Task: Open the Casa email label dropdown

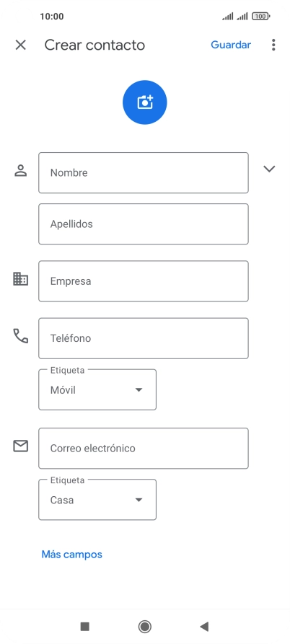Action: pos(97,500)
